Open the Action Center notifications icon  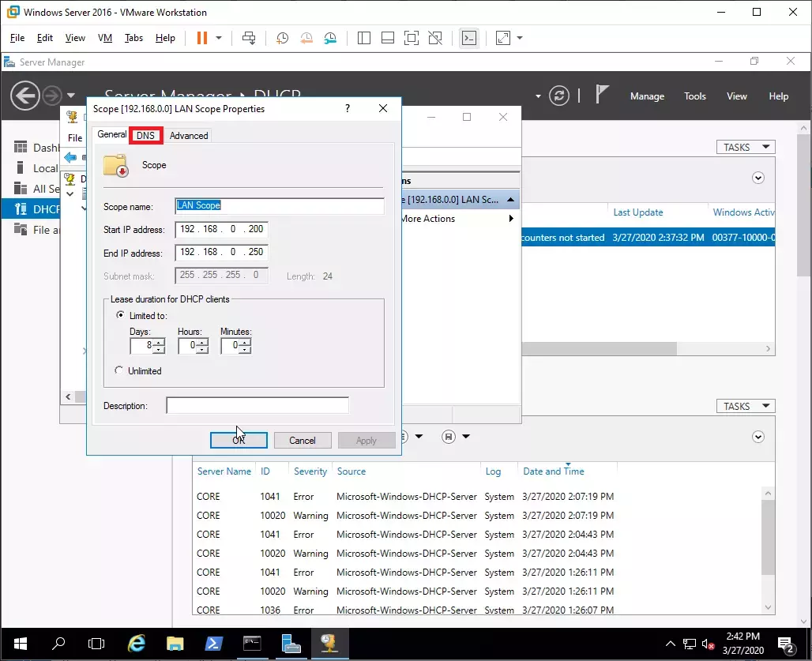[786, 644]
